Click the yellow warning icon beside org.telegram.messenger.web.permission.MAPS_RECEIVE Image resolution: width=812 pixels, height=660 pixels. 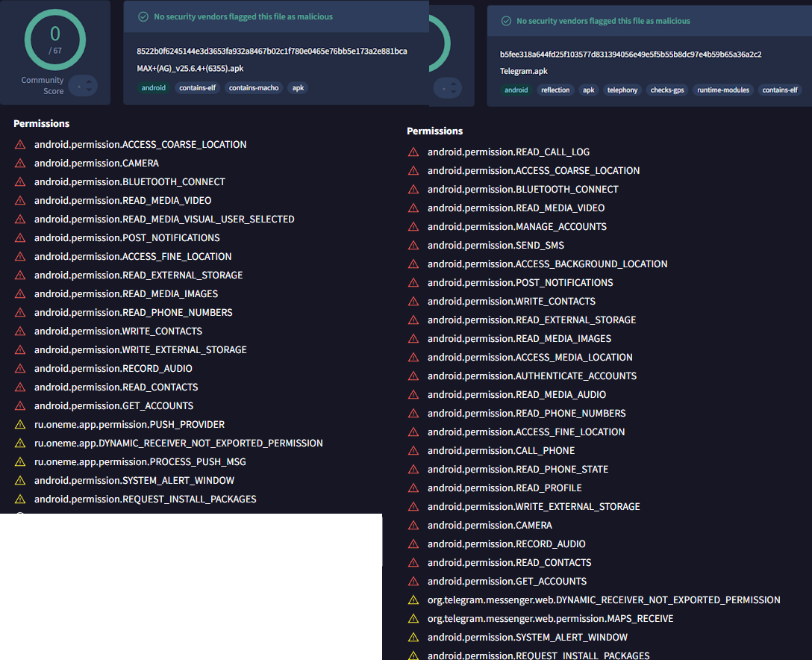coord(413,619)
